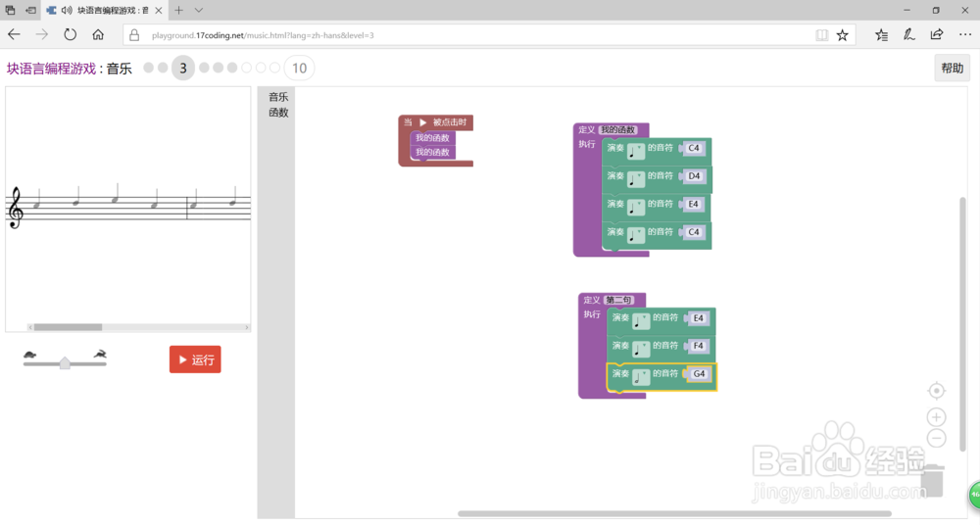Open the 音乐 toolbox category
Image resolution: width=980 pixels, height=525 pixels.
coord(278,97)
